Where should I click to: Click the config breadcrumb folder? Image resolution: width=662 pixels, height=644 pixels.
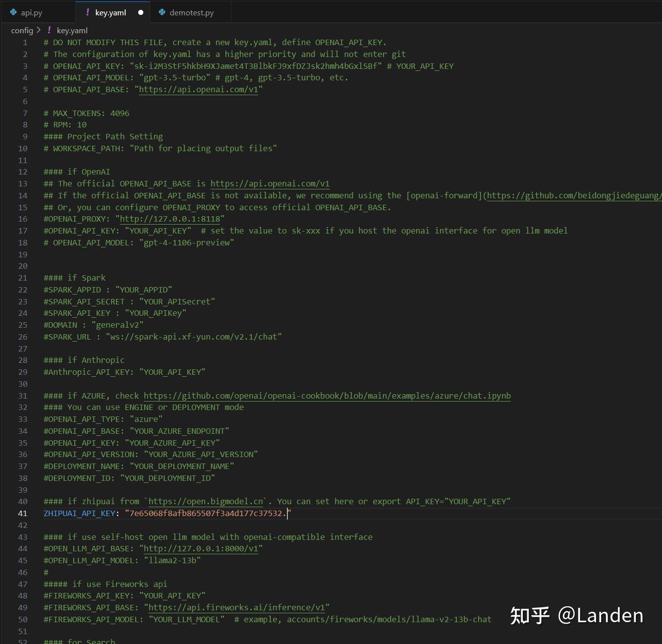22,30
